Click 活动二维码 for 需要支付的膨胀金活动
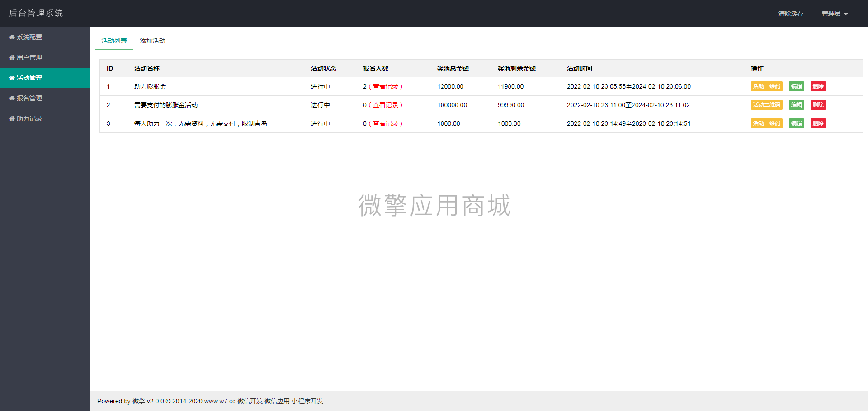 [x=766, y=105]
